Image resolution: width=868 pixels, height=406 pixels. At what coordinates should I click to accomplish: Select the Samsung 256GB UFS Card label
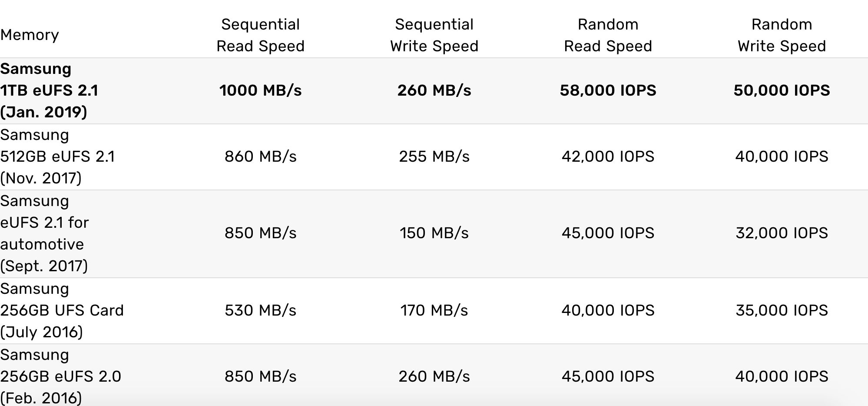point(62,310)
